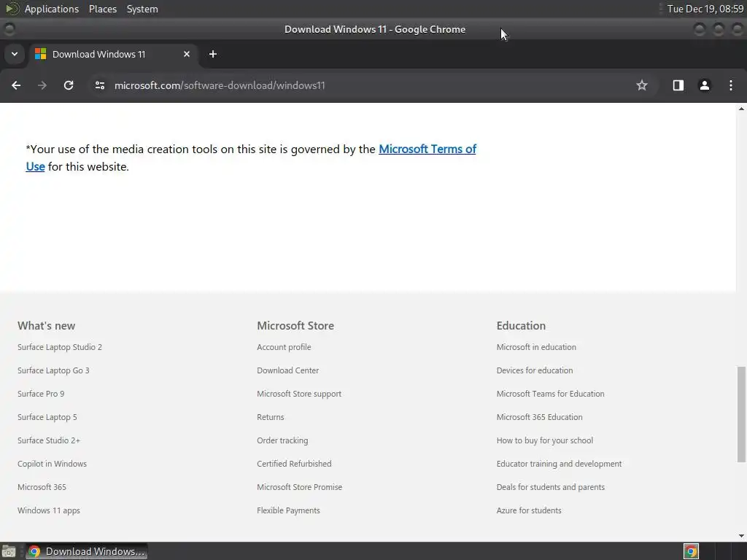Open Devices for education link
Viewport: 747px width, 560px height.
(x=535, y=370)
